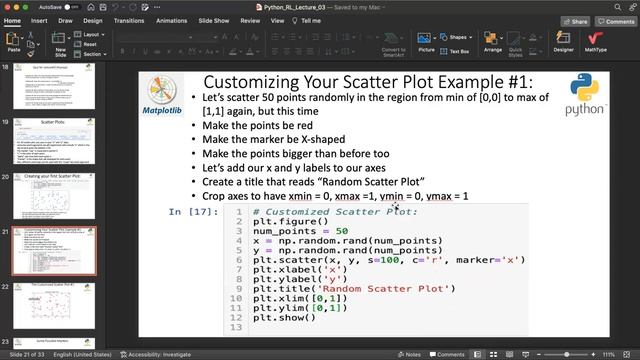Image resolution: width=640 pixels, height=360 pixels.
Task: Click the Save icon in title bar
Action: click(103, 7)
